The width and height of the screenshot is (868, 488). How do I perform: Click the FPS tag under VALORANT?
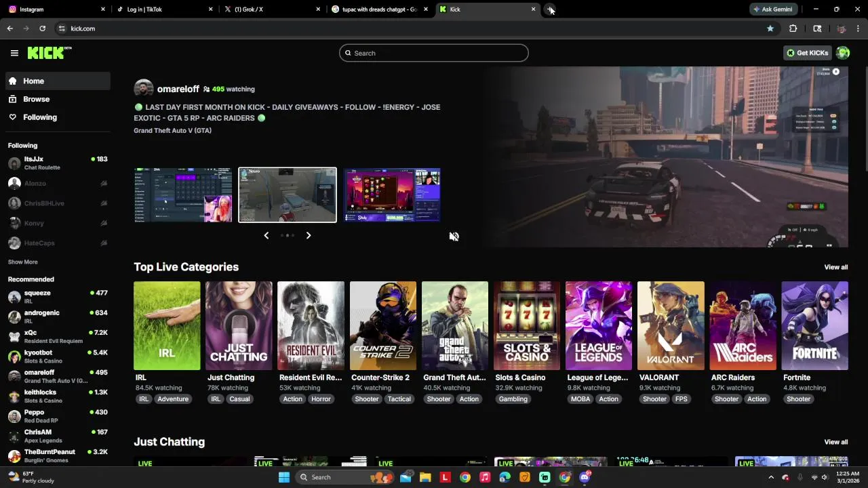coord(682,399)
